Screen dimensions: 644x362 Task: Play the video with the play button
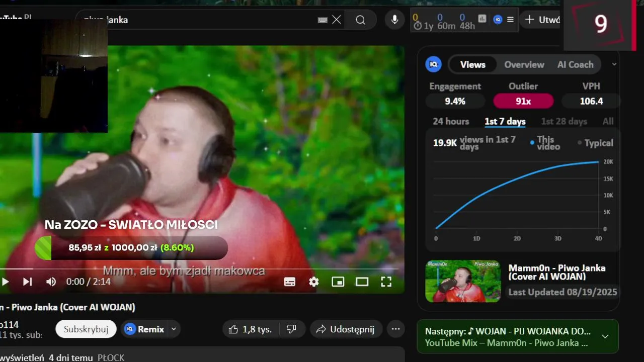tap(5, 282)
